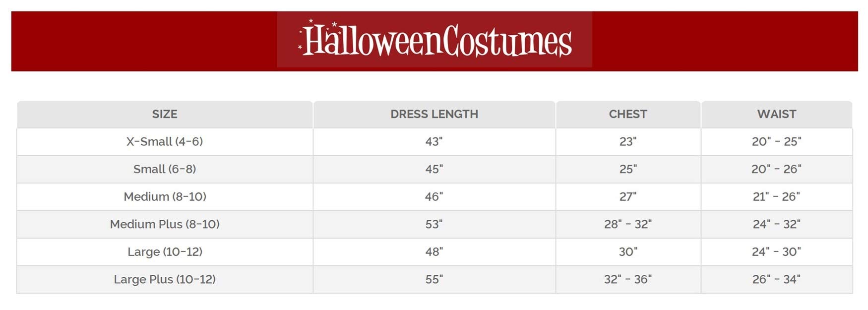Screen dimensions: 868x310
Task: Click the DRESS LENGTH column header
Action: pos(434,114)
